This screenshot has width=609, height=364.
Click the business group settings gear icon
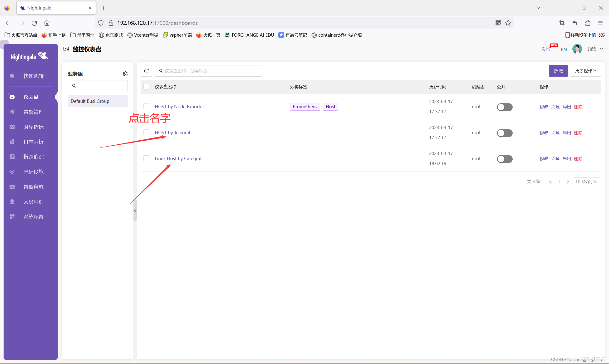coord(125,74)
